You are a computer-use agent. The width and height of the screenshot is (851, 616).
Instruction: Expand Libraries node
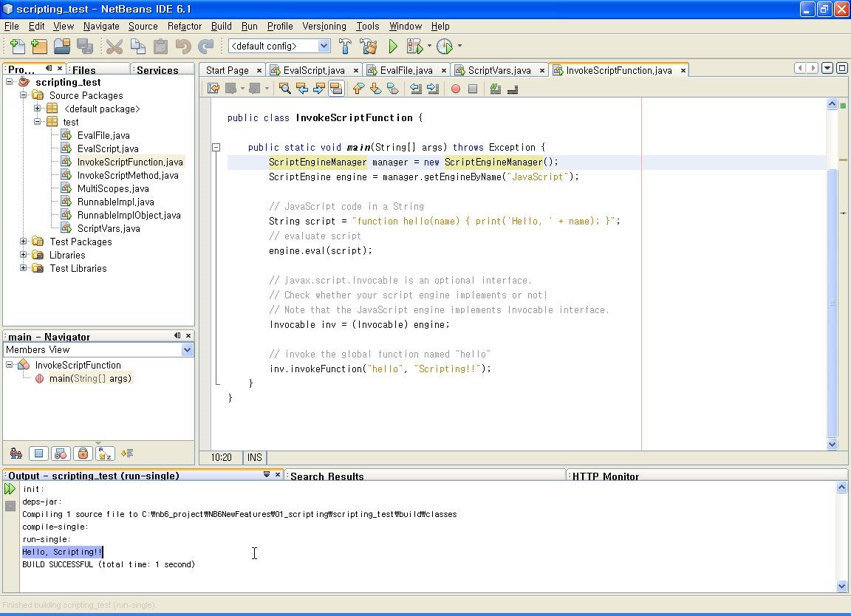coord(24,255)
